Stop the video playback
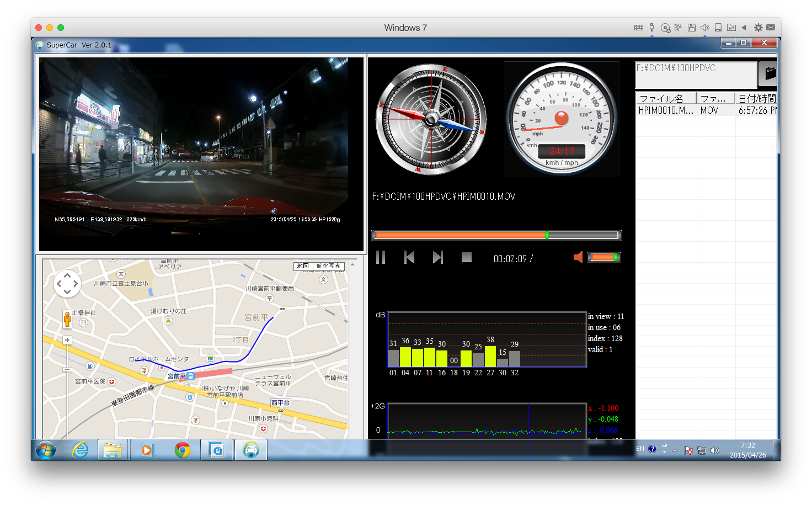Image resolution: width=812 pixels, height=505 pixels. point(467,258)
